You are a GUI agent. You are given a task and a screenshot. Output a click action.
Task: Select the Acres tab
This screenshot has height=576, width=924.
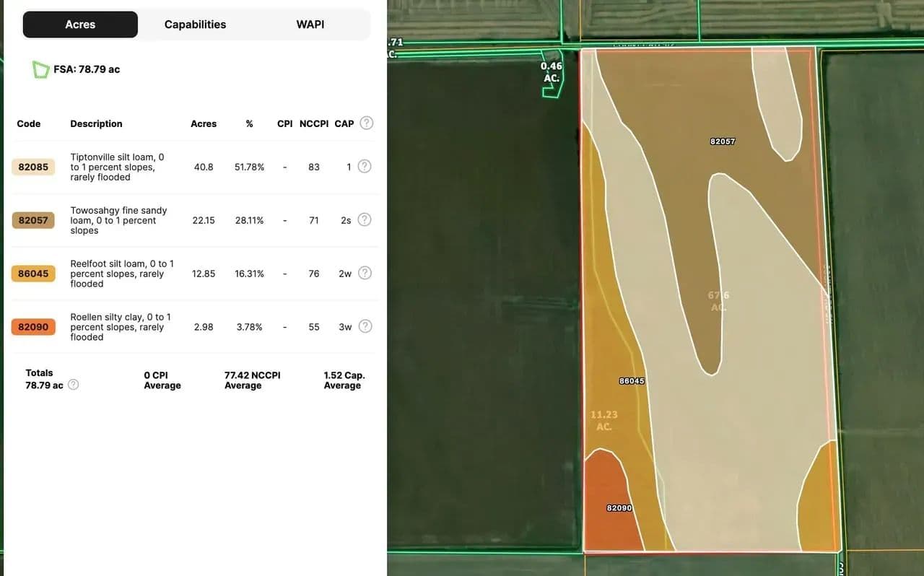80,25
